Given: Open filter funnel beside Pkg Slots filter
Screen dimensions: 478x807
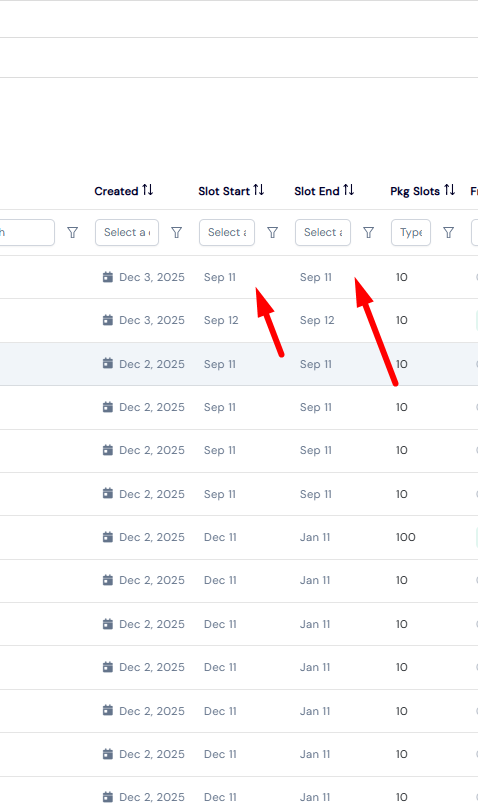Looking at the screenshot, I should click(x=449, y=233).
